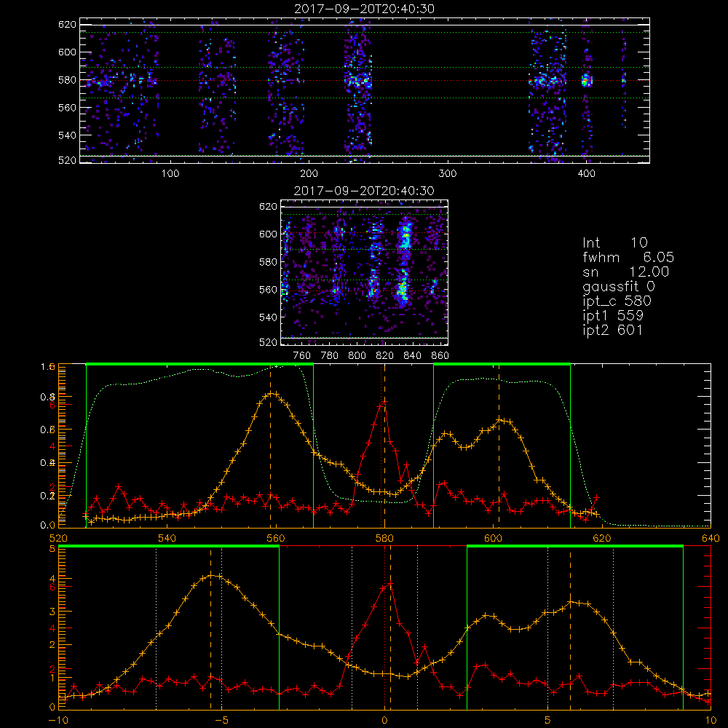Click x-axis label 820 under middle spectrogram
The height and width of the screenshot is (728, 728).
pos(385,356)
